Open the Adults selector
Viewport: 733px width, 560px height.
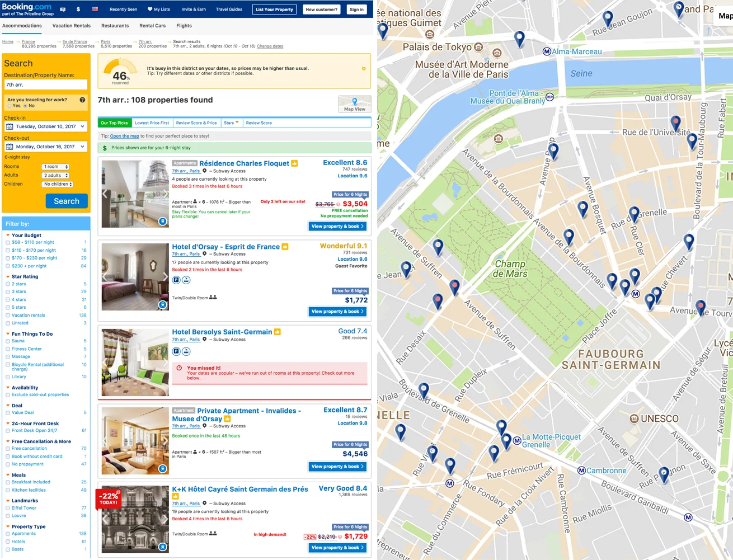click(x=55, y=176)
